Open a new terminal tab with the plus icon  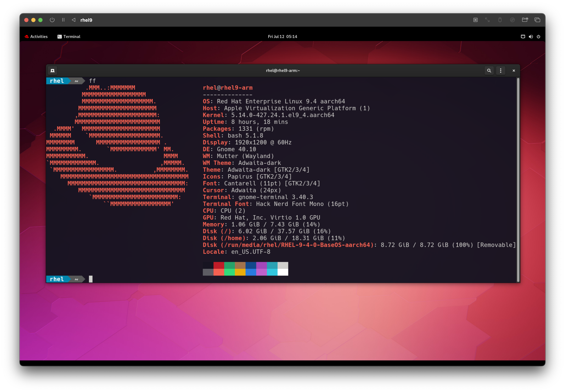coord(53,71)
